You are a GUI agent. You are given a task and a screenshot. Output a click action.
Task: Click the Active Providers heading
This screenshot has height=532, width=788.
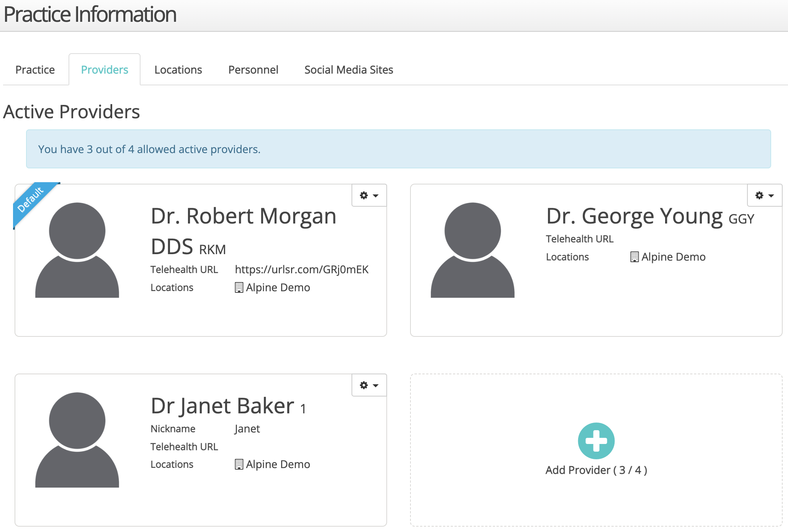[72, 112]
